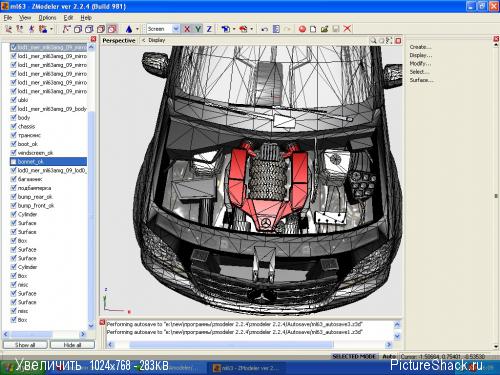Open the File menu

pos(8,18)
